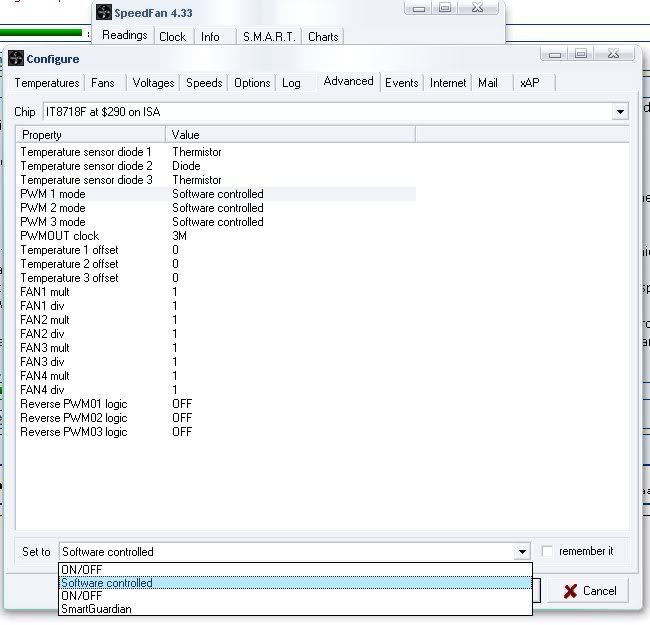
Task: Click the SpeedFan fan icon in Configure title
Action: 16,58
